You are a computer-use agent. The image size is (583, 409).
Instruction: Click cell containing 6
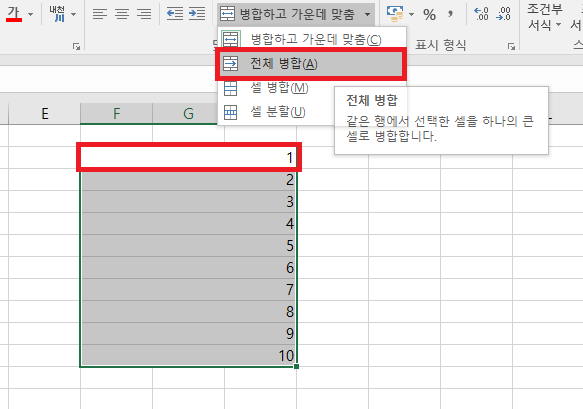point(189,267)
